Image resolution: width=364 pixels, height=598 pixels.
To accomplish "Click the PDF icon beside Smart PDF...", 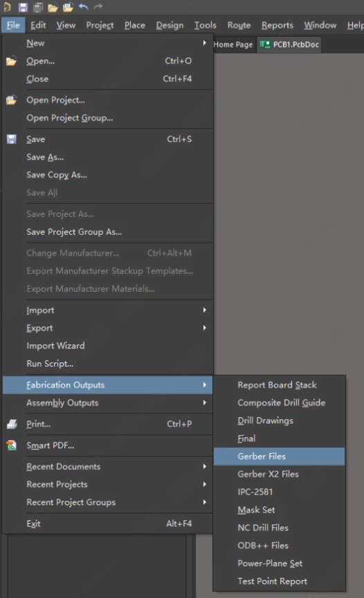I will click(x=12, y=445).
